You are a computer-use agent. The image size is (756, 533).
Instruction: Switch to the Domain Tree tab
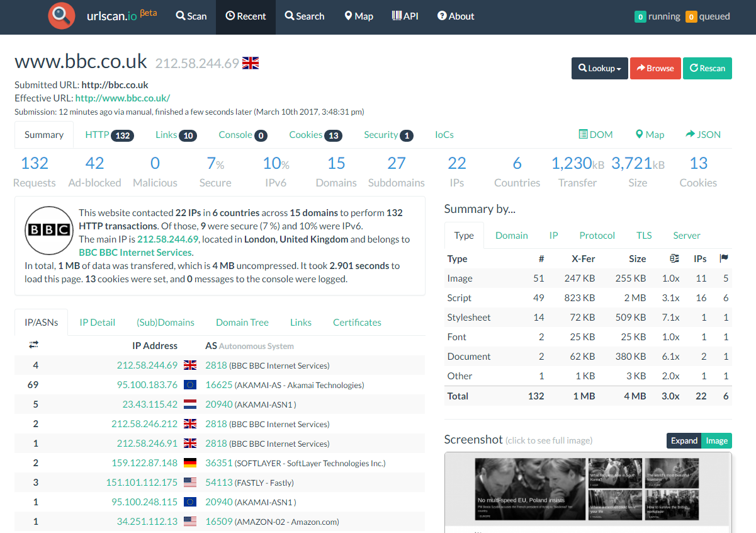(242, 322)
